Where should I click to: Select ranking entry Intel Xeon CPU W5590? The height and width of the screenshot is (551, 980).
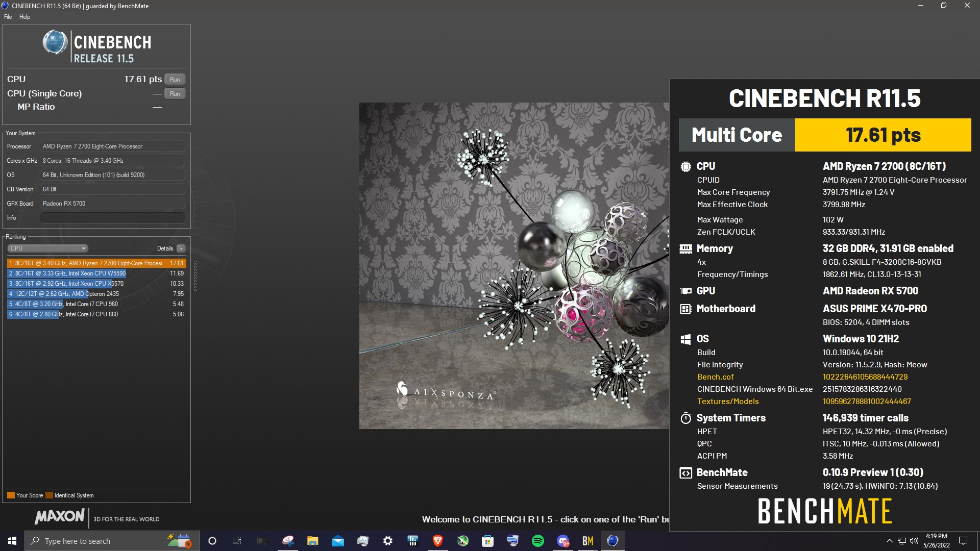[96, 273]
